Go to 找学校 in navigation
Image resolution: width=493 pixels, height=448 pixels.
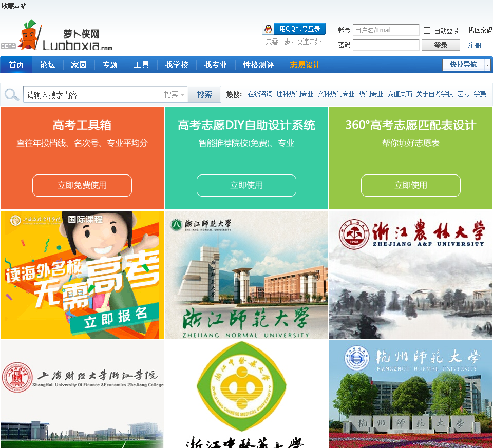tap(177, 65)
